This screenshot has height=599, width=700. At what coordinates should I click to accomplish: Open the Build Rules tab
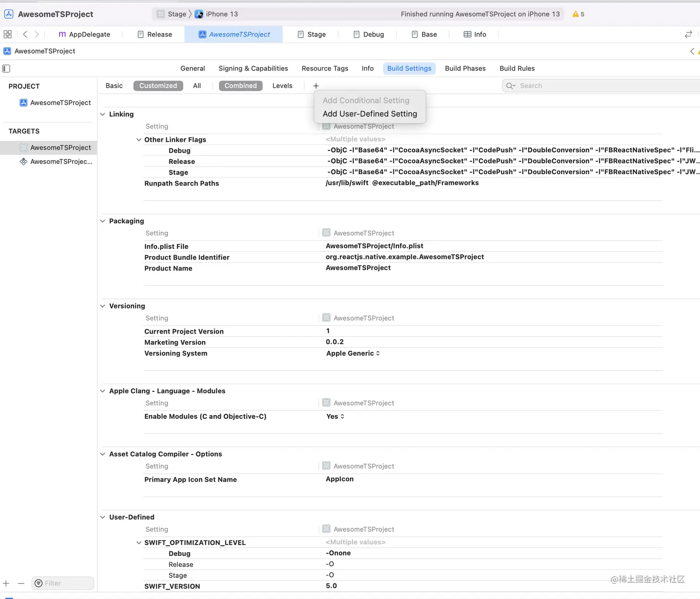pos(517,69)
